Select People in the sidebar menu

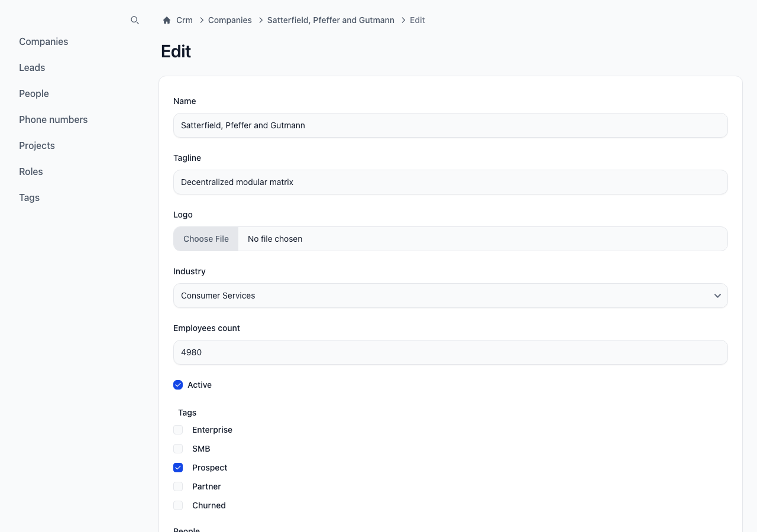tap(34, 93)
